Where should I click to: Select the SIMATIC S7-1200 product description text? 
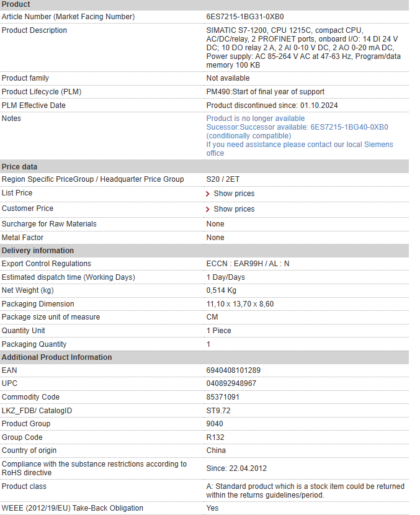point(303,48)
